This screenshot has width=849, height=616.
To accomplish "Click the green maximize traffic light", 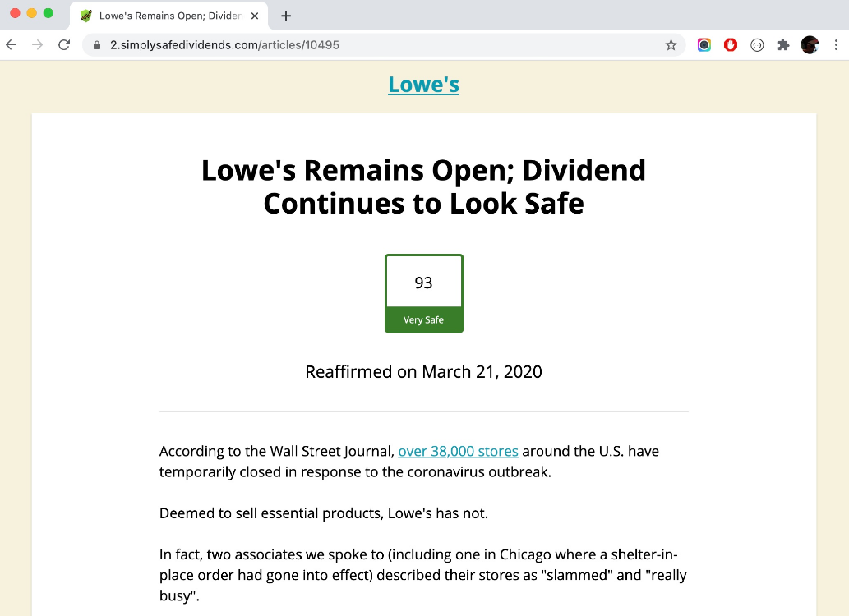I will pyautogui.click(x=49, y=14).
